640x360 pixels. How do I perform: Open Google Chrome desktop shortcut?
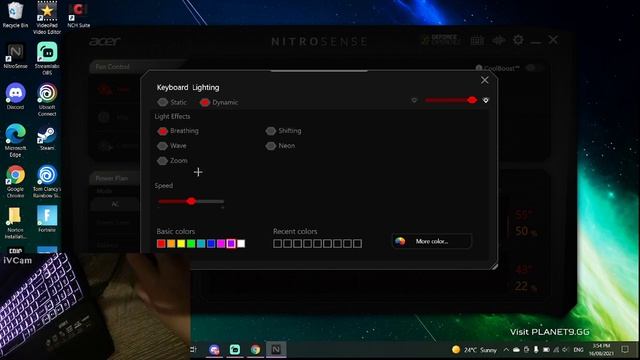tap(16, 182)
